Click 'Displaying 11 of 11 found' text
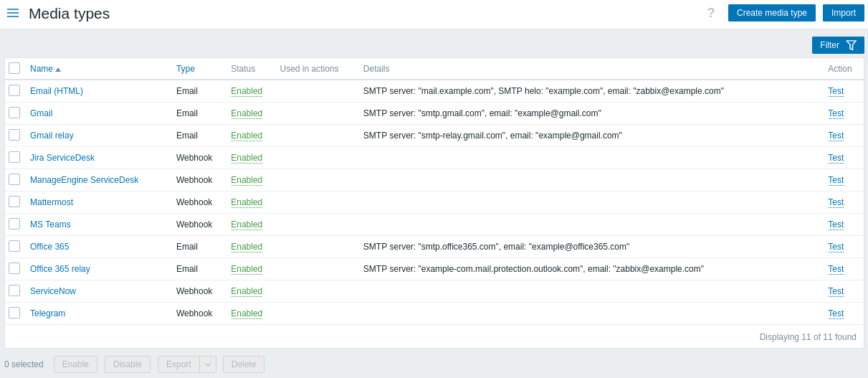 coord(808,337)
